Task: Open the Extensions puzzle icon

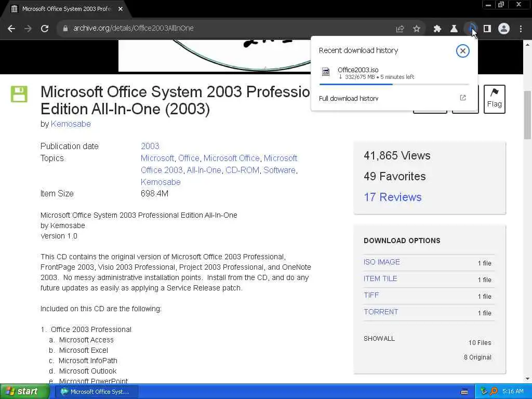Action: pos(437,29)
